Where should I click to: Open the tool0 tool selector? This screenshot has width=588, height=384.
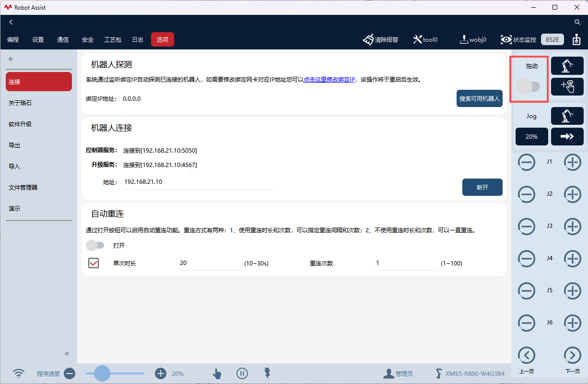(x=425, y=39)
